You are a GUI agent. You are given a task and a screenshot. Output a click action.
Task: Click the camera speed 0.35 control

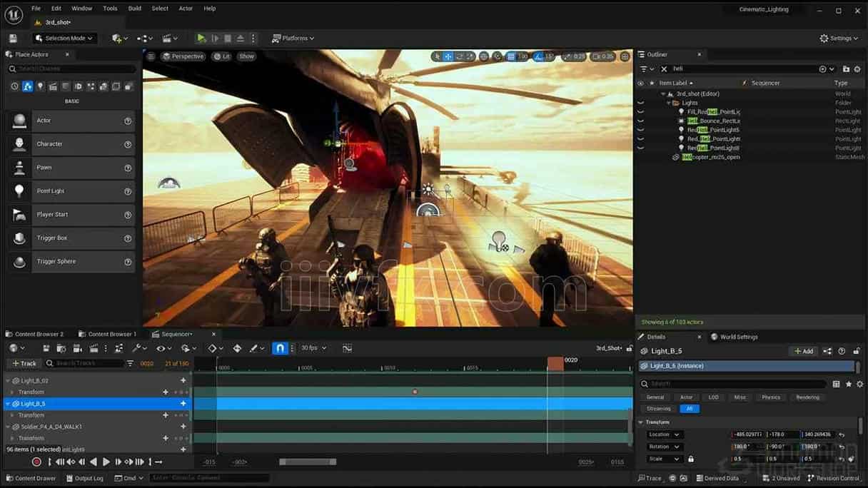[x=603, y=56]
